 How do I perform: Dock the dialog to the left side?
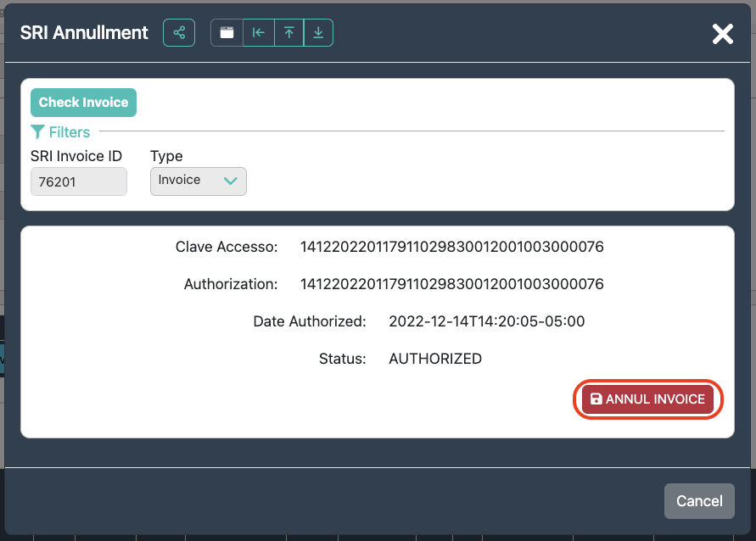[259, 33]
